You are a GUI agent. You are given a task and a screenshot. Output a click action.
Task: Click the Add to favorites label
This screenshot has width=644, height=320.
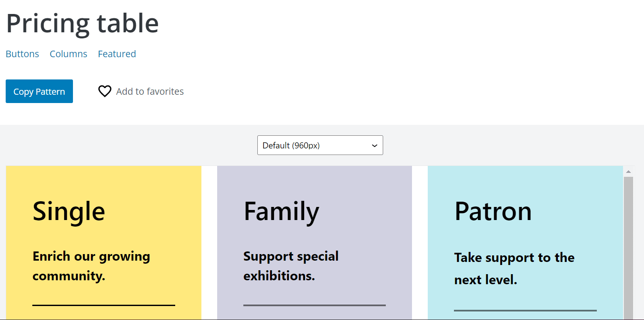click(x=149, y=91)
